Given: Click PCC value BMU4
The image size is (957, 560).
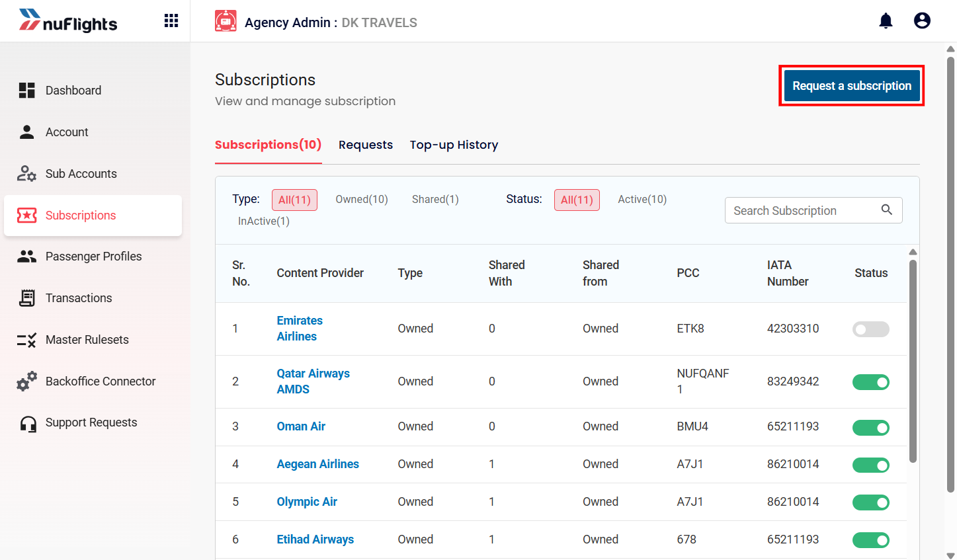Looking at the screenshot, I should [x=692, y=426].
